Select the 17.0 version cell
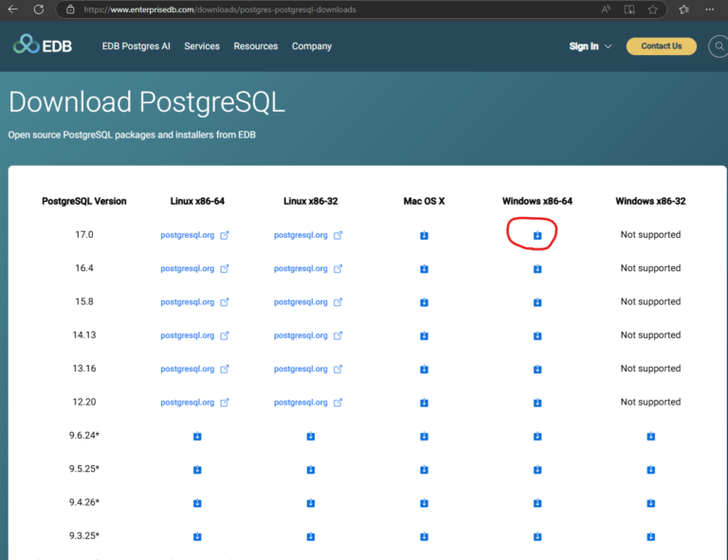Screen dimensions: 728x560 [84, 235]
